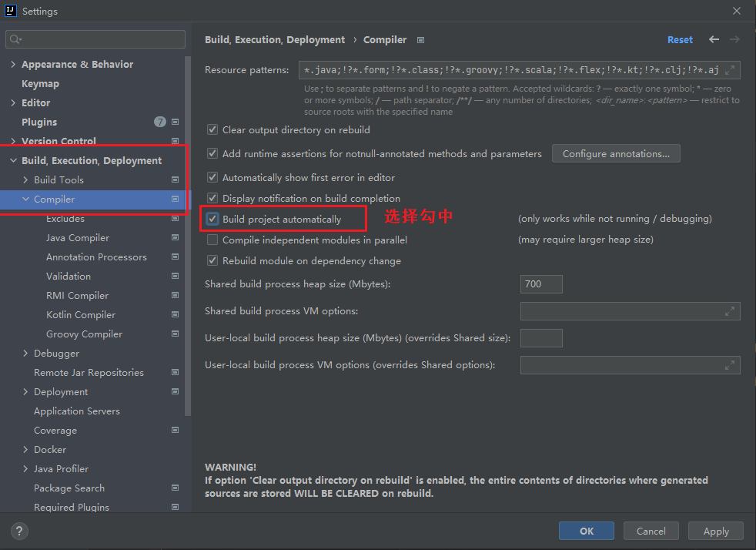This screenshot has height=550, width=756.
Task: Expand the Build Tools node
Action: point(25,179)
